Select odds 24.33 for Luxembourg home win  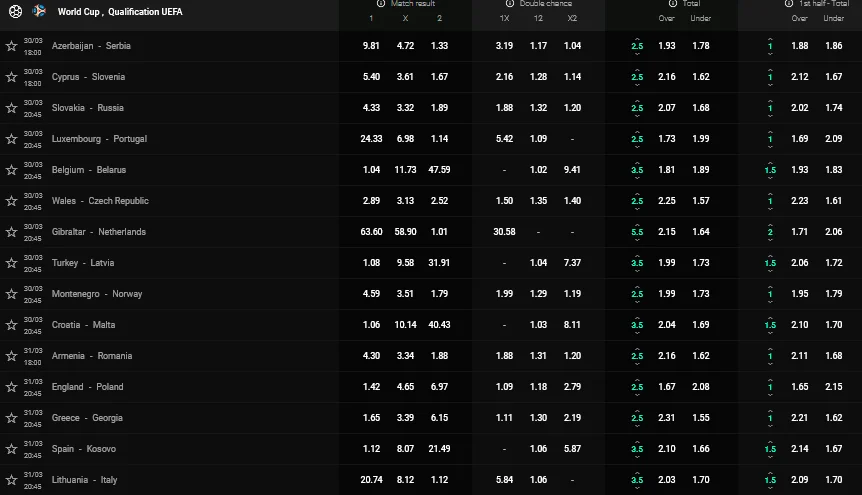(372, 139)
